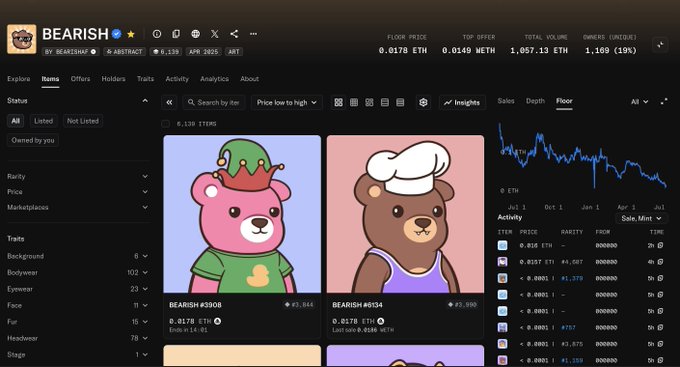
Task: Open the Price low to high sort dropdown
Action: coord(287,102)
